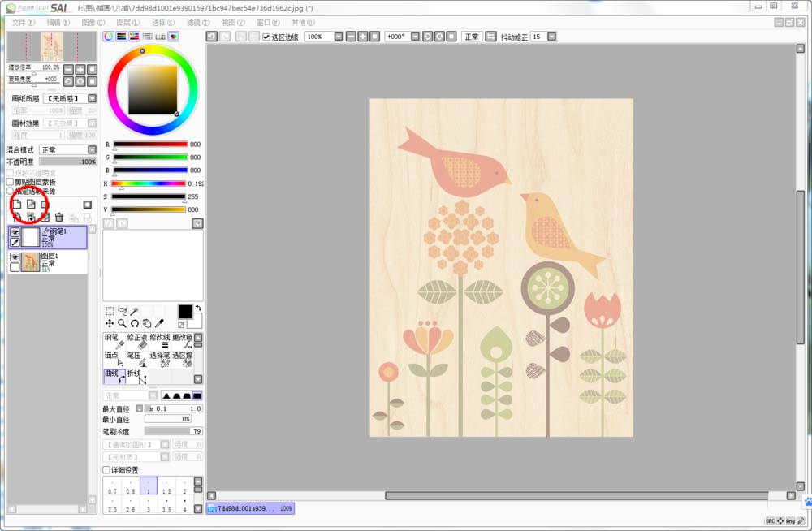812x531 pixels.
Task: Hide the 图层1 layer via eye icon
Action: tap(15, 257)
